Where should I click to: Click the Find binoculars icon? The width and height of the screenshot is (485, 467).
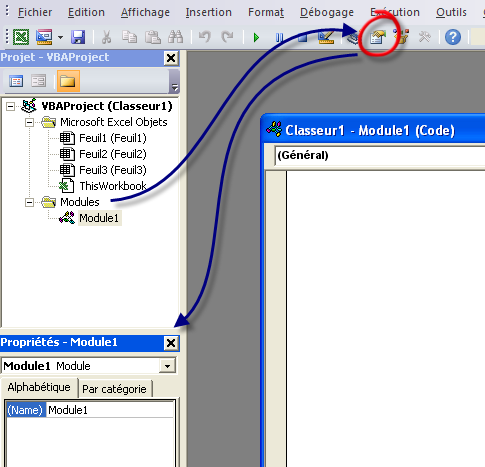pos(175,37)
